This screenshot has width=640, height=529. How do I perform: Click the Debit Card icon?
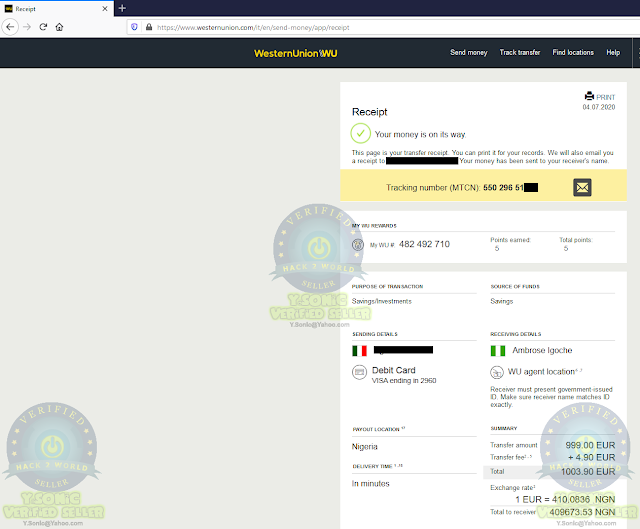pos(360,372)
